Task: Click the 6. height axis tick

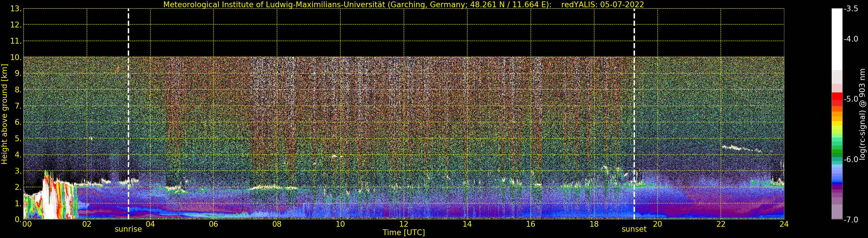Action: click(18, 122)
